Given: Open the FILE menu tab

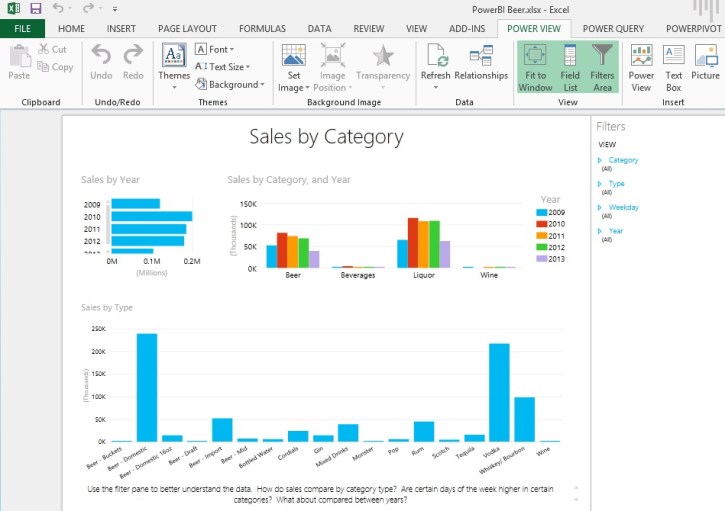Looking at the screenshot, I should tap(22, 29).
